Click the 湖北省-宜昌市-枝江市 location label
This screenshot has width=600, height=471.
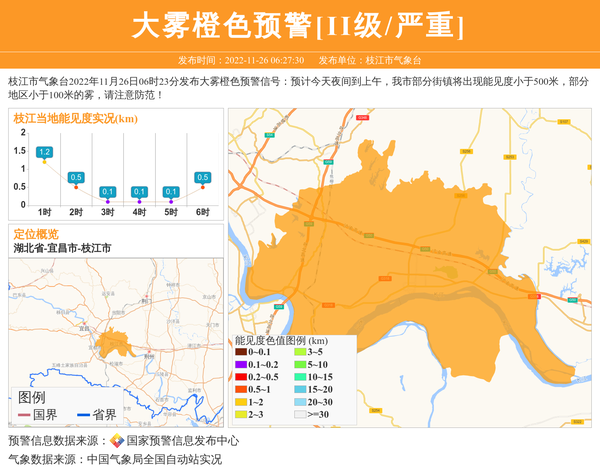click(62, 248)
